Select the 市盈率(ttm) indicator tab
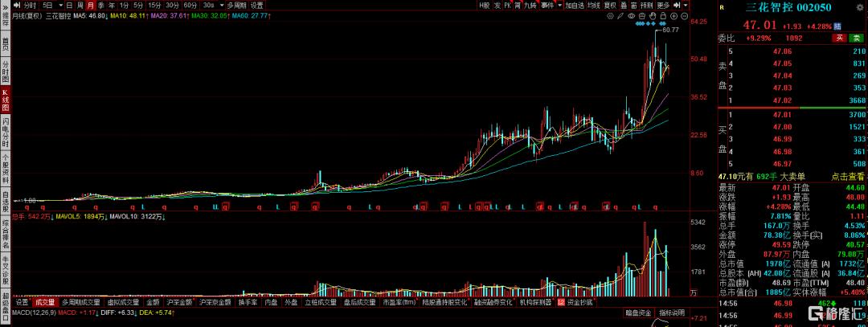Viewport: 868px width, 327px height. click(x=399, y=303)
